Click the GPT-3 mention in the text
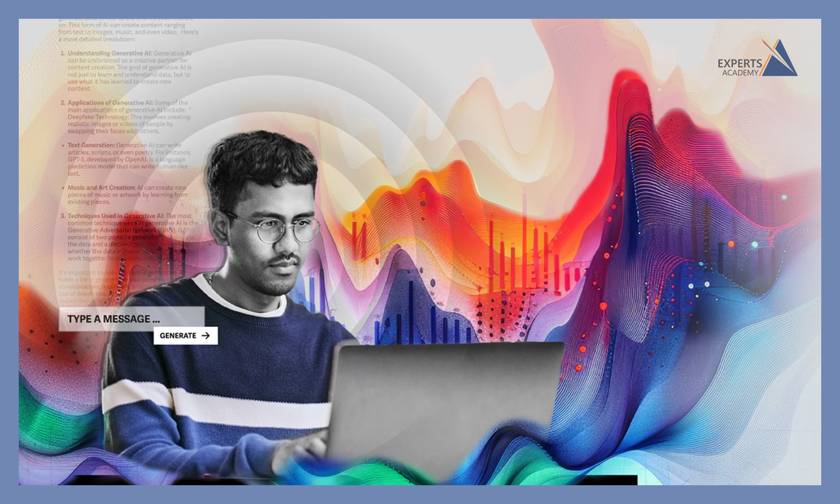 pos(76,159)
